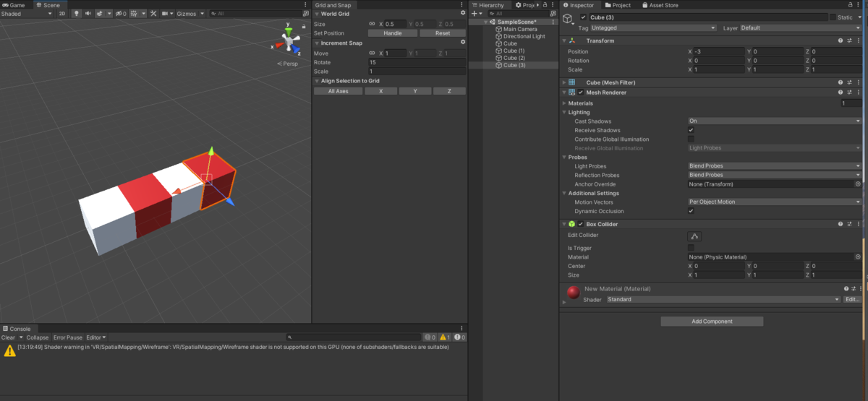This screenshot has height=401, width=868.
Task: Toggle scene audio speaker icon
Action: point(88,14)
